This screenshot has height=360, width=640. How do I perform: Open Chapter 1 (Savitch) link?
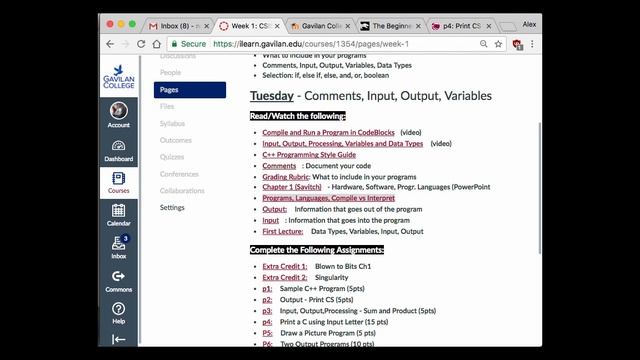point(292,187)
